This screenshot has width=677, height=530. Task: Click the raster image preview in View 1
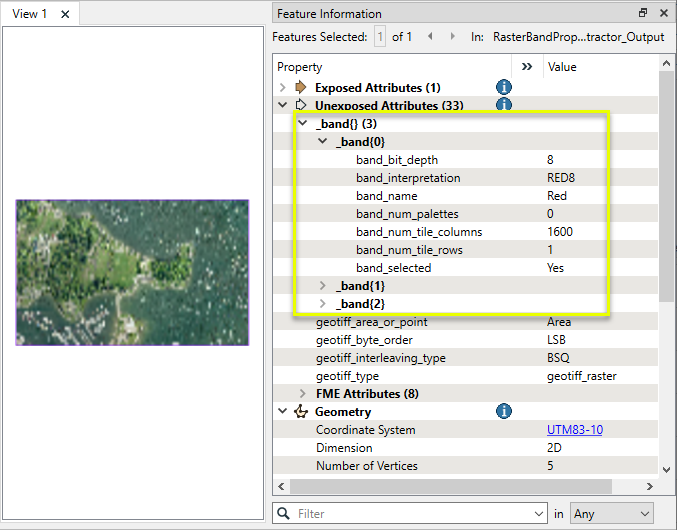click(132, 272)
